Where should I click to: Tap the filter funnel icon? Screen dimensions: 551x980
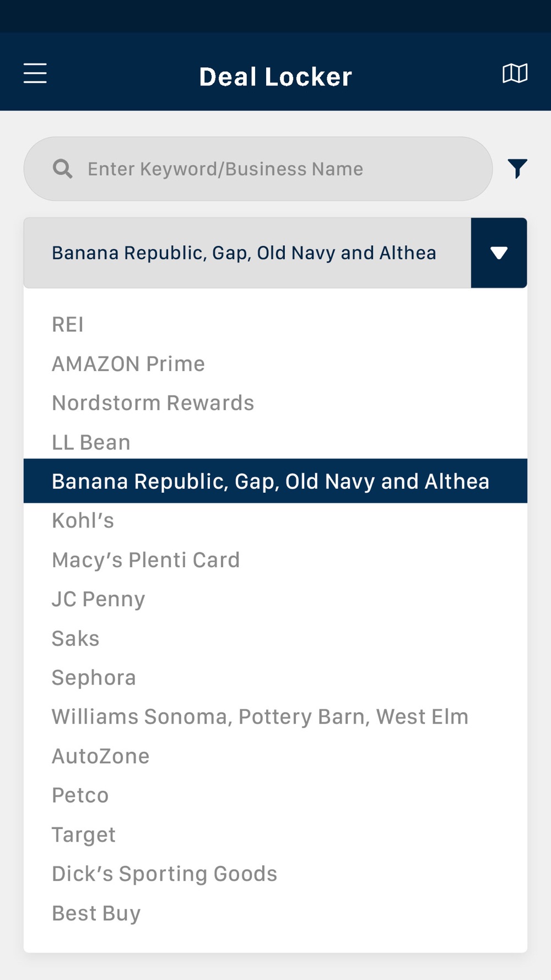517,169
